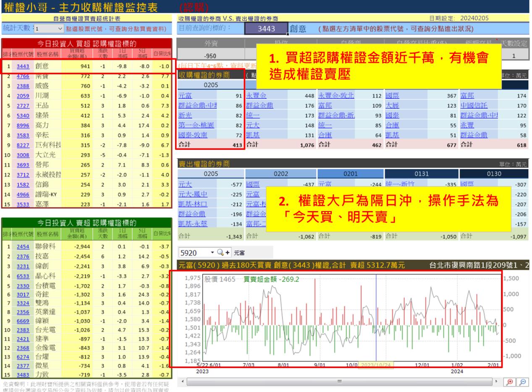Image resolution: width=532 pixels, height=392 pixels.
Task: Select the 0131 seller date column header
Action: click(421, 173)
